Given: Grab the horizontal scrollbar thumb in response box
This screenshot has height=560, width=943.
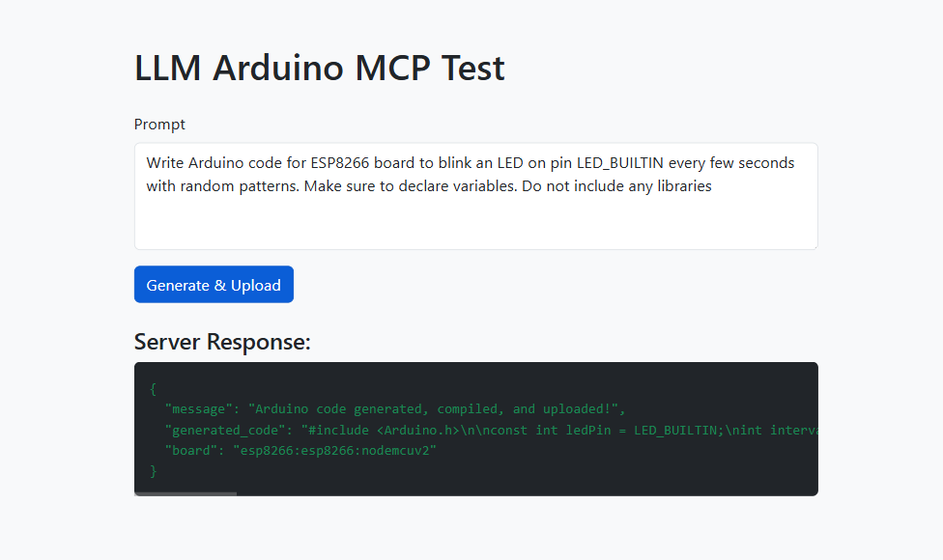Looking at the screenshot, I should coord(186,494).
